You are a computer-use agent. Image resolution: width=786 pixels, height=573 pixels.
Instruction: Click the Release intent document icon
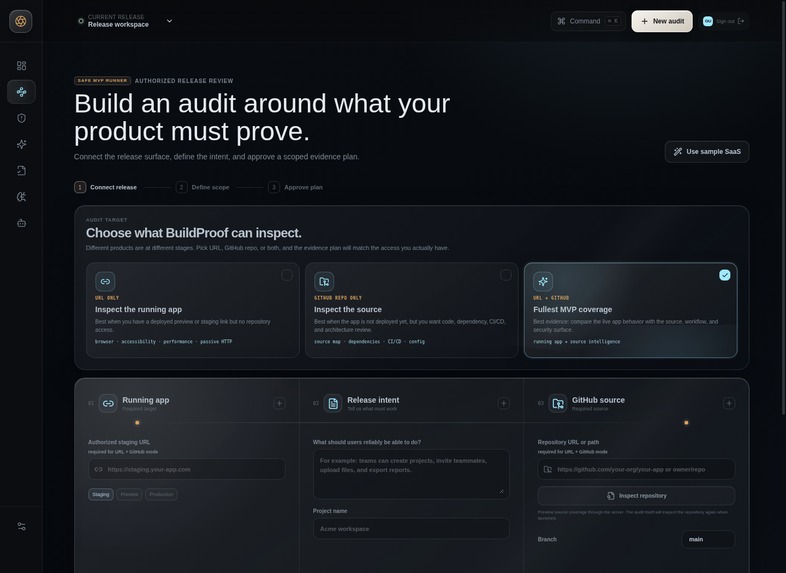[333, 404]
